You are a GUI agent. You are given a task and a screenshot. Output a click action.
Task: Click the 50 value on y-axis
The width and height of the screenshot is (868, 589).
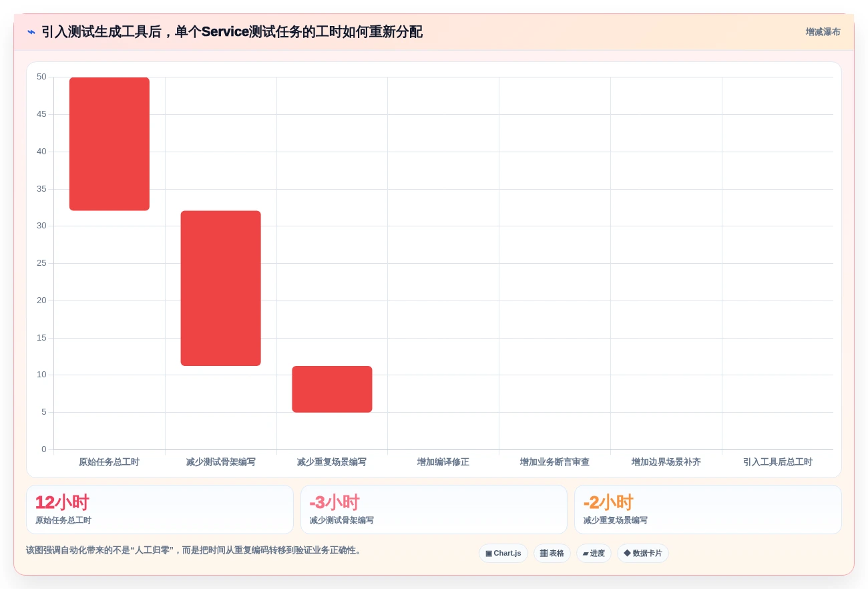(41, 77)
